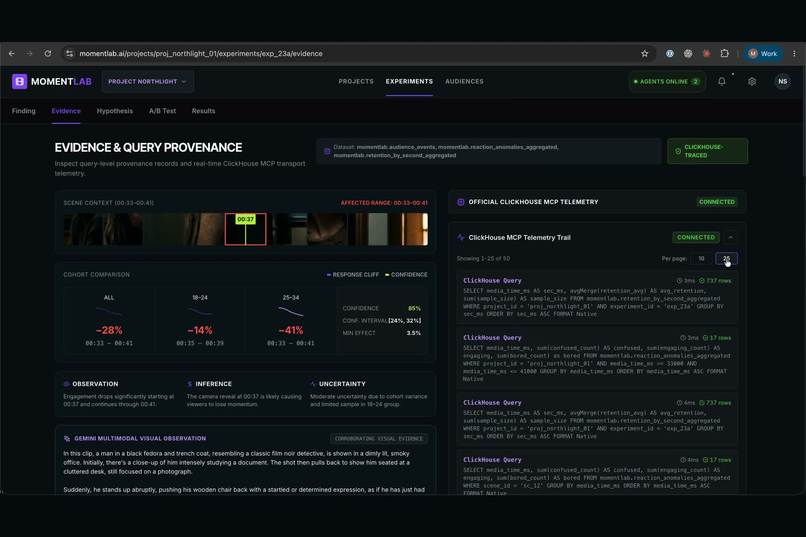
Task: Switch to the Evidence tab
Action: (66, 111)
